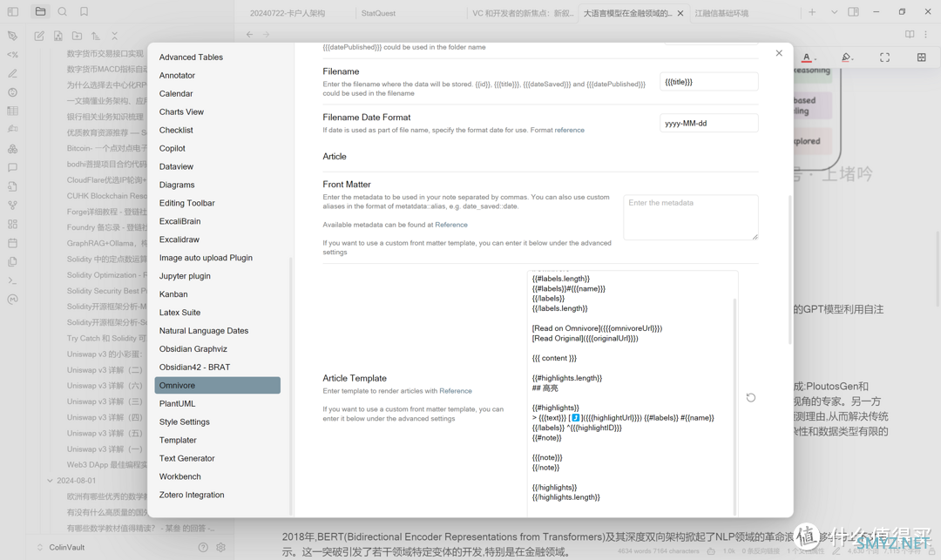Collapse the 2024-08-01 folder
Viewport: 941px width, 560px height.
click(50, 481)
